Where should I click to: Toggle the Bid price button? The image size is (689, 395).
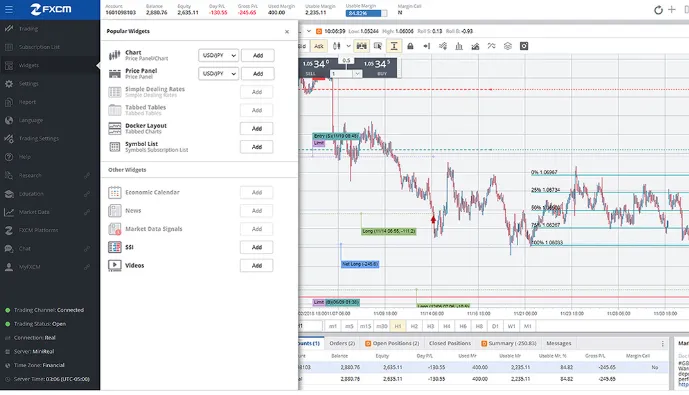[302, 46]
